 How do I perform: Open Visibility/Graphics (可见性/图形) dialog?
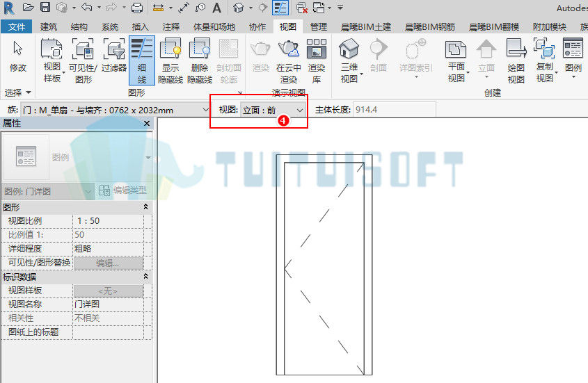(83, 61)
